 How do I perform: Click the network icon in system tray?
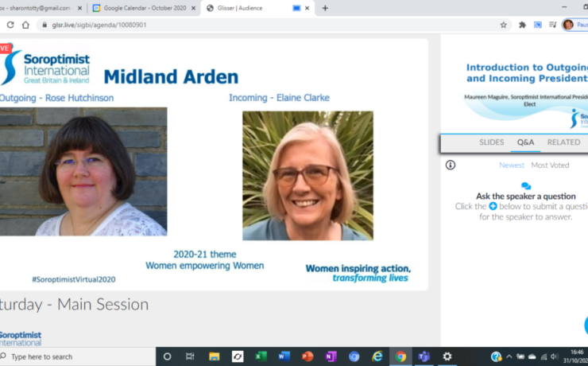click(x=544, y=356)
